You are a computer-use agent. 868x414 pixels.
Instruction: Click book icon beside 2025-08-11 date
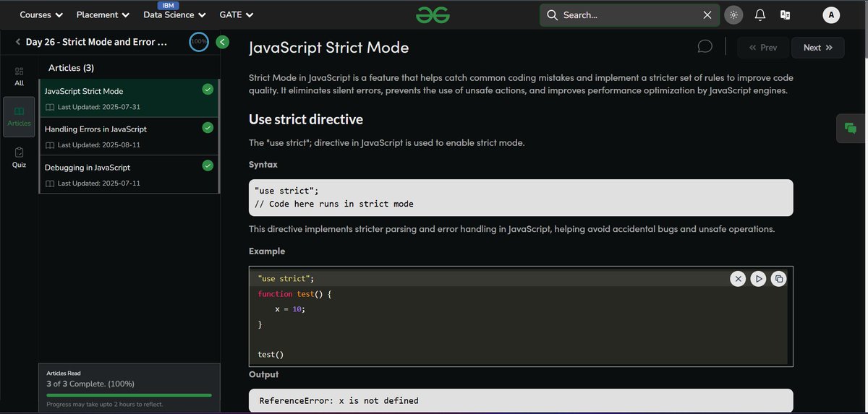pos(49,145)
